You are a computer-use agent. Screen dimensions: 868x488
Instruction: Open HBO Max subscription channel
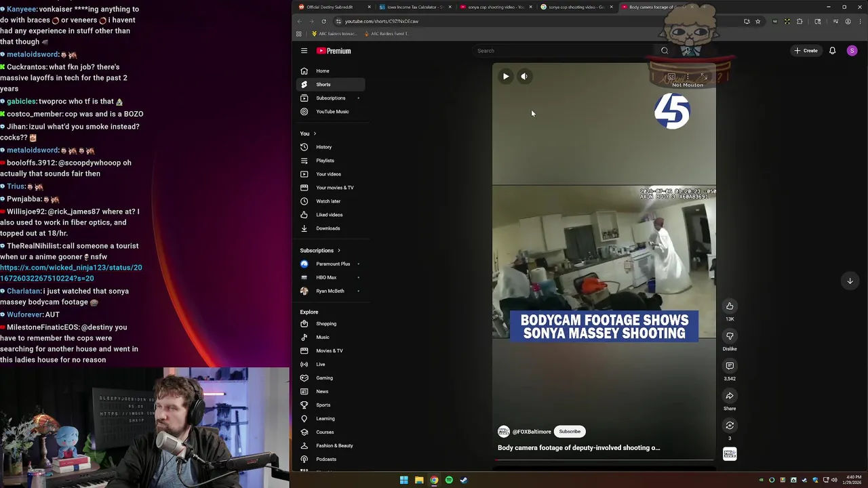coord(331,278)
